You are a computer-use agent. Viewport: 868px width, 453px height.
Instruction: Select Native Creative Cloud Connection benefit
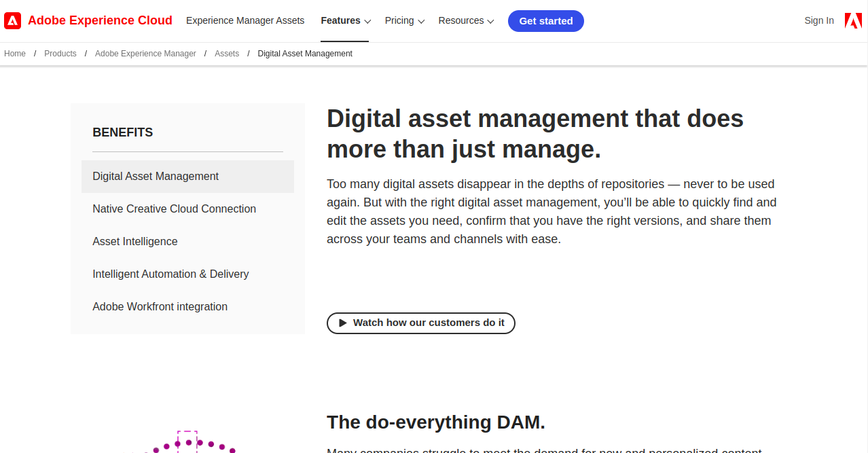(187, 209)
